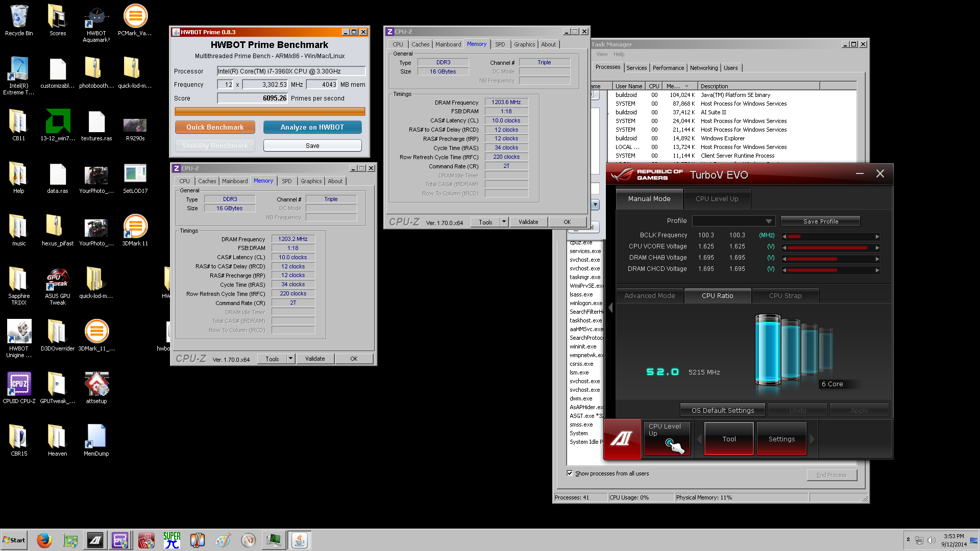Click the Mem column sort arrow in Task Manager
Viewport: 980px width, 551px height.
point(687,86)
